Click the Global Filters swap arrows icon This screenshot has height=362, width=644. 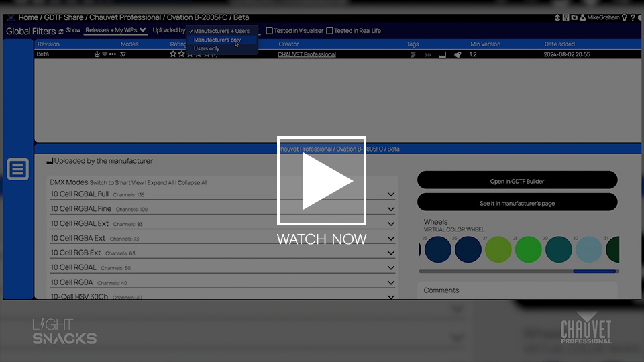pos(61,32)
